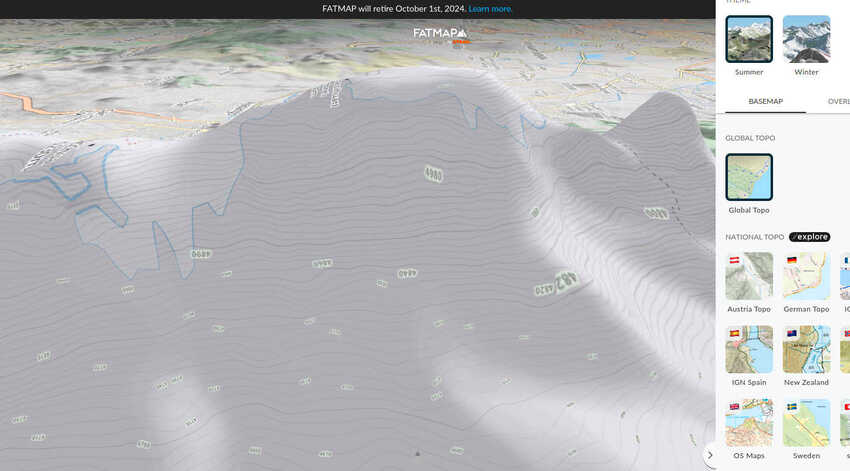Click the partially visible basemap right of Sweden

pyautogui.click(x=845, y=423)
